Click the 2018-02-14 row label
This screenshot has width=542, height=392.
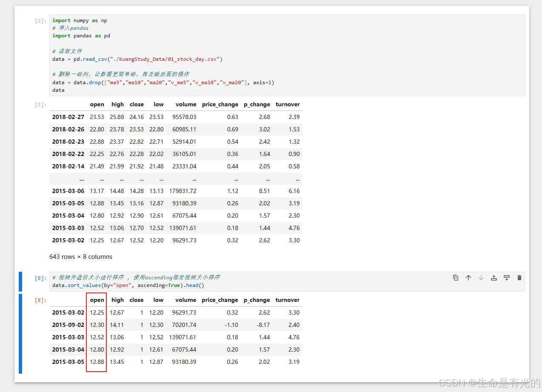tap(68, 166)
